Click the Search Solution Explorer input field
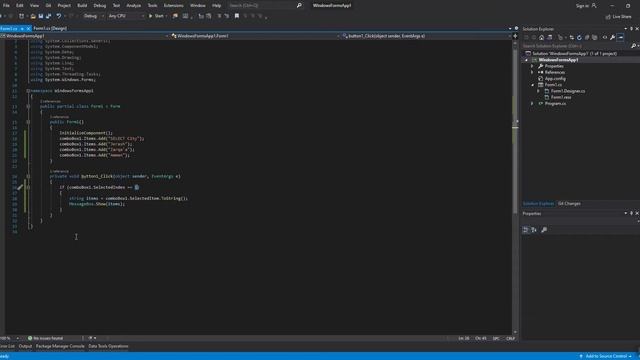640x360 pixels. (576, 46)
